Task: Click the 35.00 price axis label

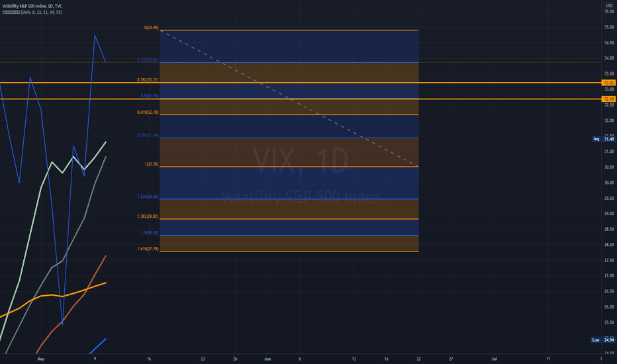Action: 609,27
